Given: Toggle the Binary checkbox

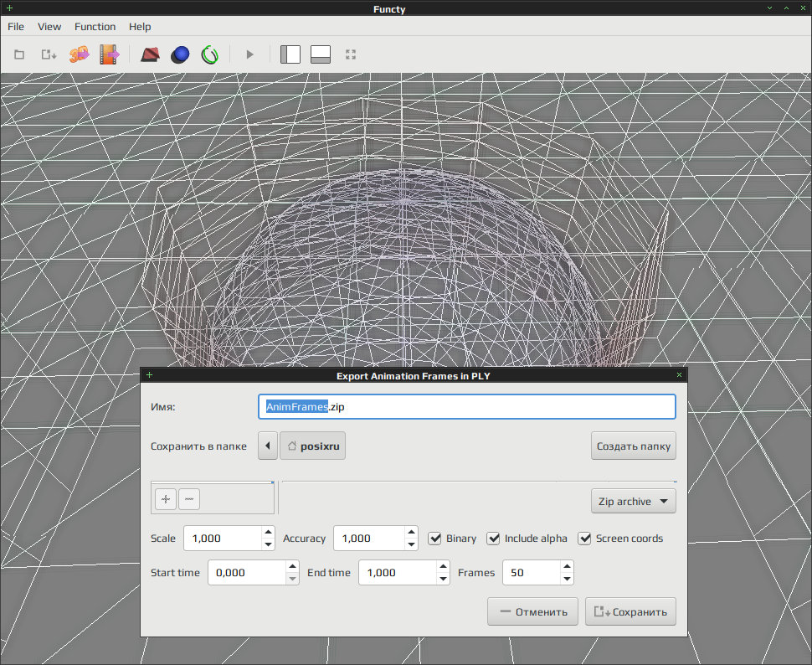Looking at the screenshot, I should pyautogui.click(x=434, y=539).
